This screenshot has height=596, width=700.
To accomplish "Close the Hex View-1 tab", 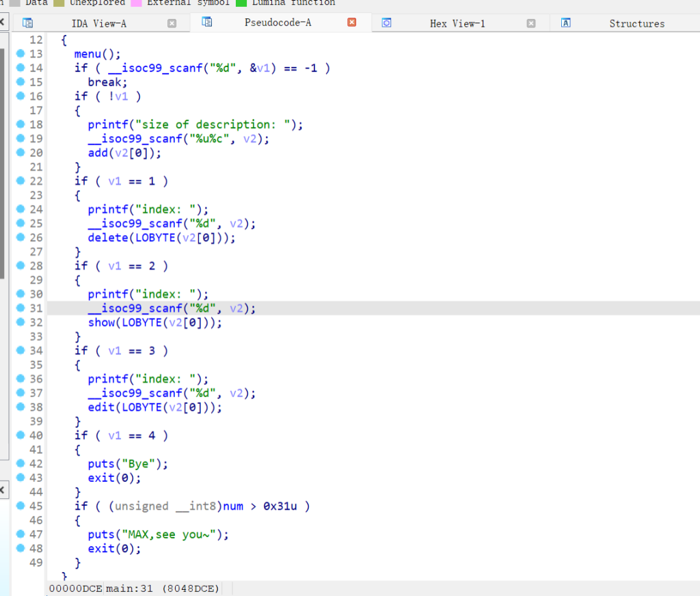I will (531, 23).
